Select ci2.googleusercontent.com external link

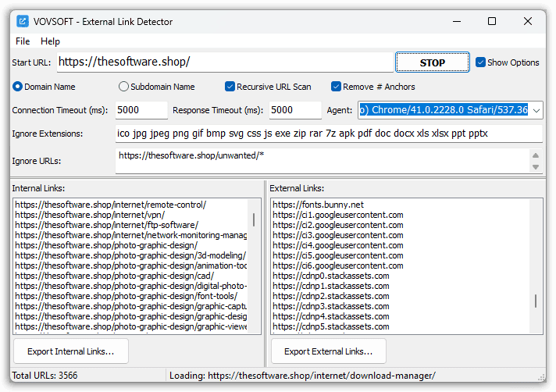[x=338, y=225]
